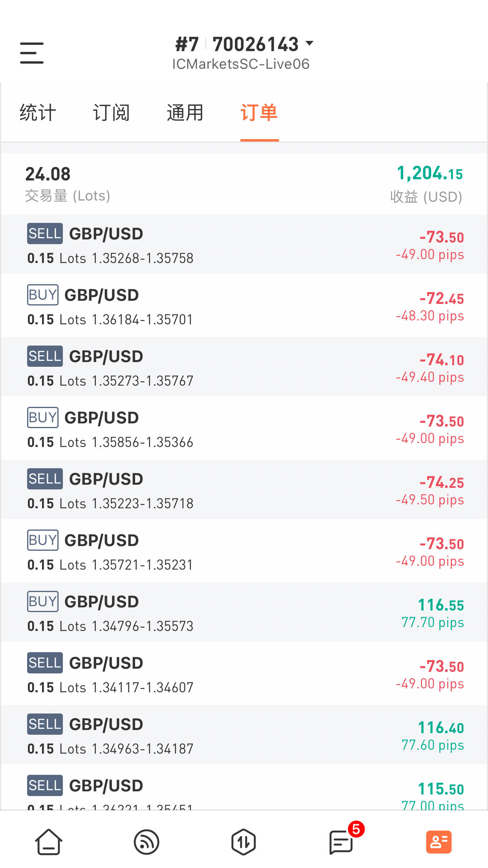The image size is (488, 868).
Task: Go to home icon in bottom bar
Action: point(49,842)
